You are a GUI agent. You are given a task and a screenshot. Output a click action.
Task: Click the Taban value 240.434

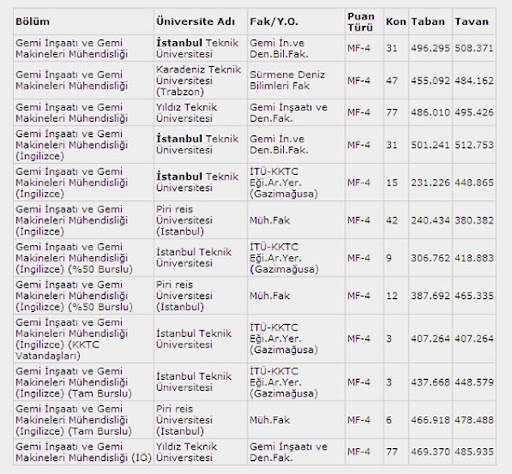pyautogui.click(x=430, y=220)
